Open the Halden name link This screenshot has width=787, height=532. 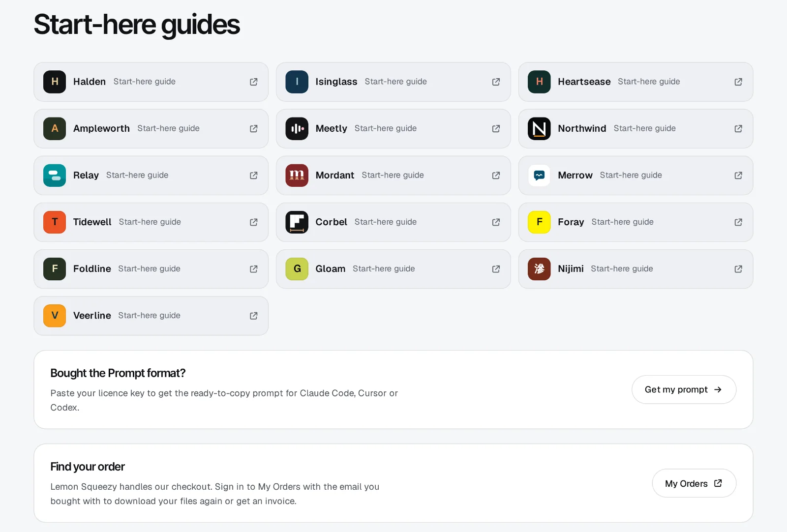[x=90, y=82]
